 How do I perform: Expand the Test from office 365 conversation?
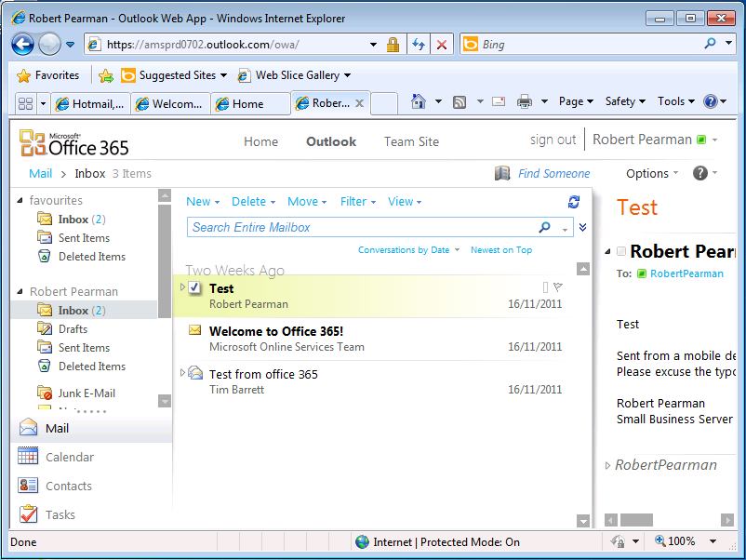182,374
